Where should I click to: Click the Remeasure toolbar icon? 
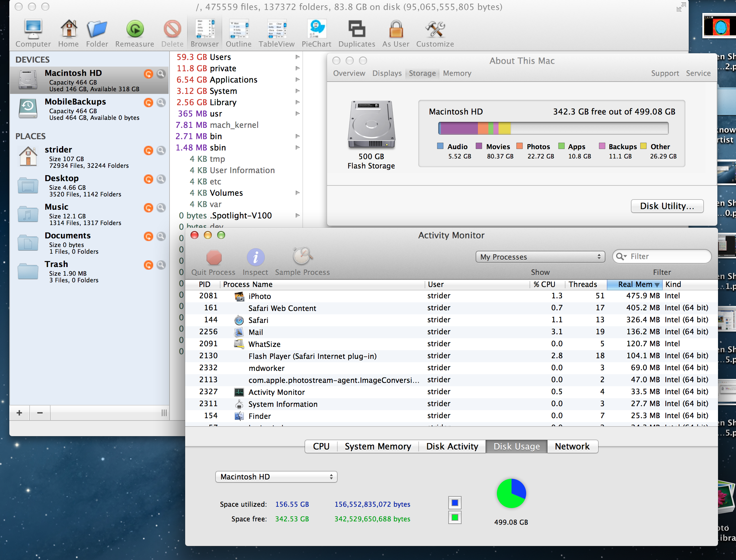coord(135,29)
